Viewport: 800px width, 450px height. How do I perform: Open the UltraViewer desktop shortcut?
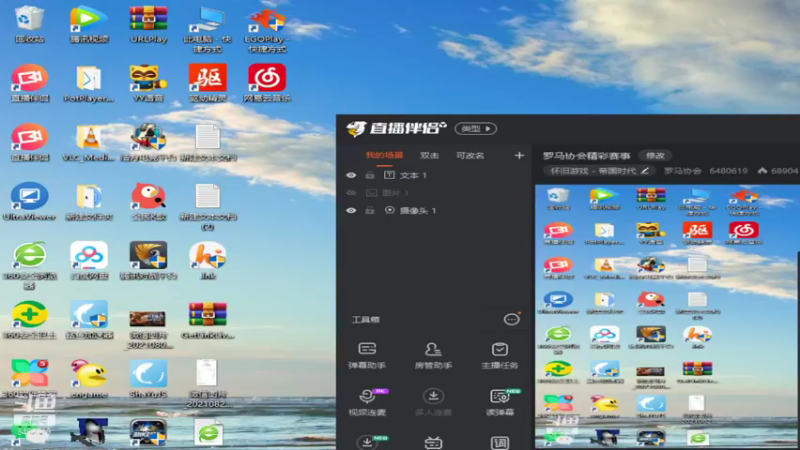(29, 202)
